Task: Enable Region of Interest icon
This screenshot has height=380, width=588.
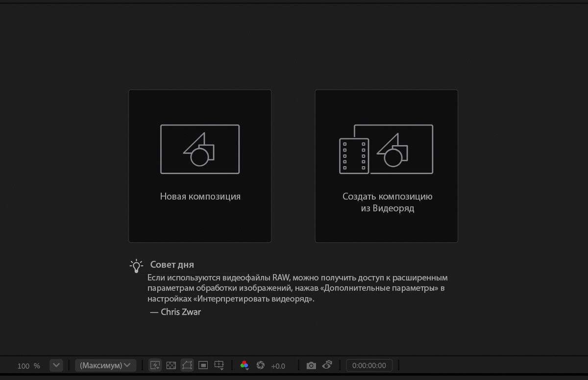Action: coord(203,365)
